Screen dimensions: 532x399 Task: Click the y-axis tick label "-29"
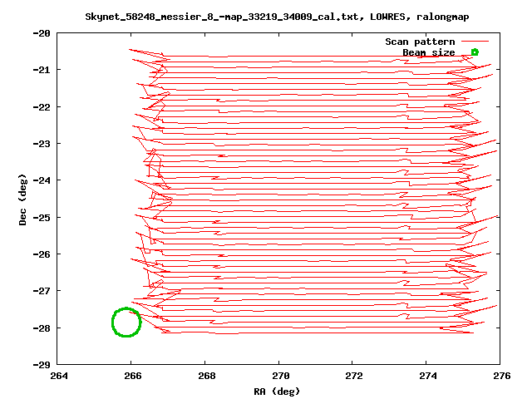point(42,365)
